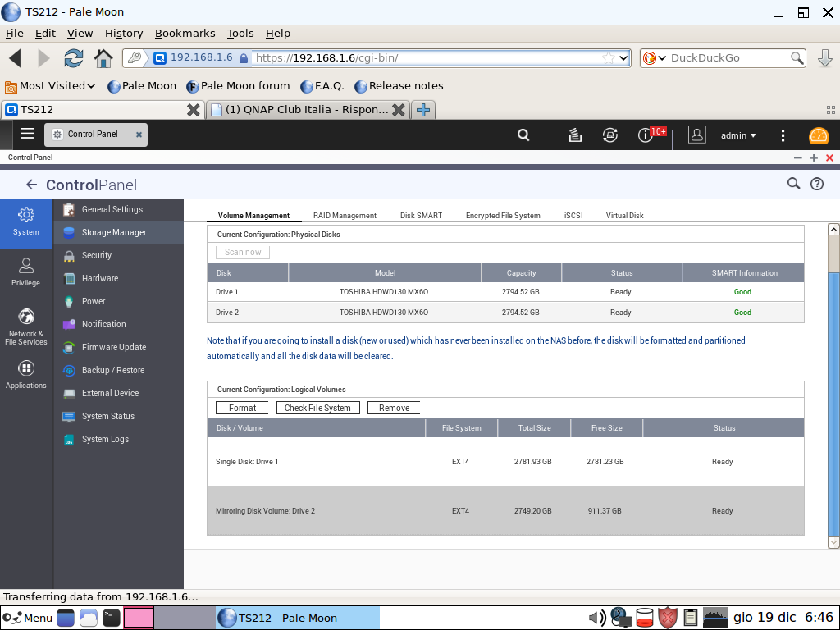Open Firmware Update in the sidebar
This screenshot has height=630, width=840.
coord(113,347)
